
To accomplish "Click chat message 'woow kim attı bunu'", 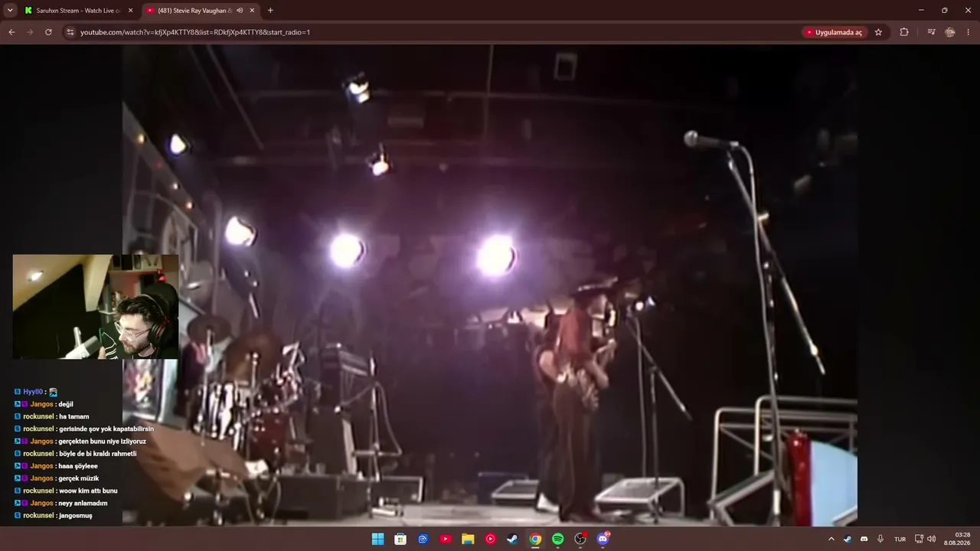I will coord(88,491).
